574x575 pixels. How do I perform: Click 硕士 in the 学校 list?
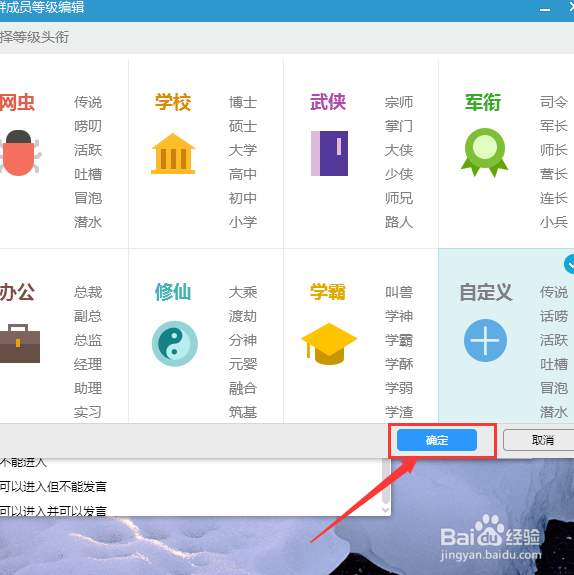[x=243, y=126]
